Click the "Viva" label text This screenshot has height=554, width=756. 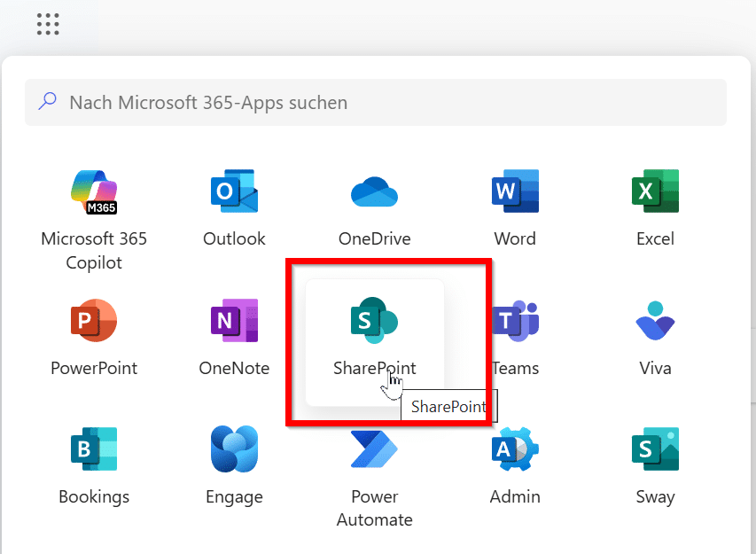[x=655, y=369]
